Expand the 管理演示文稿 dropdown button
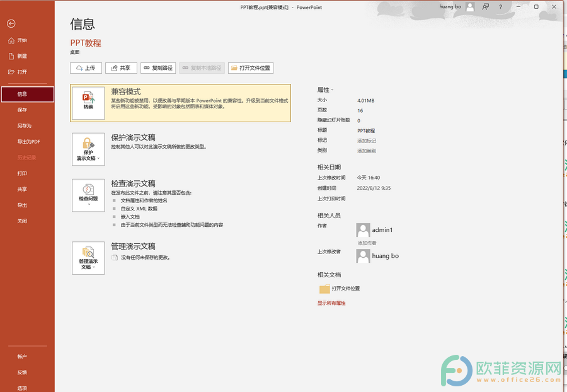The height and width of the screenshot is (392, 567). pyautogui.click(x=88, y=258)
